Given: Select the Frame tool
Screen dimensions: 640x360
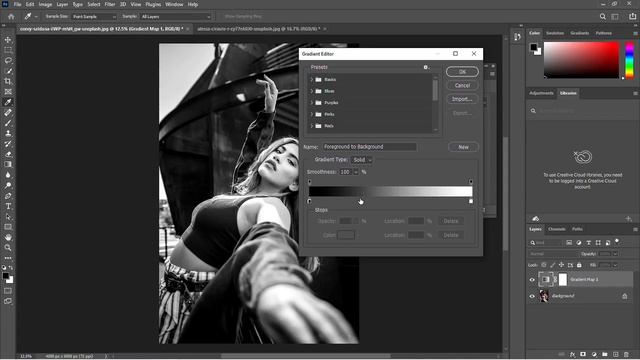Looking at the screenshot, I should (x=8, y=92).
